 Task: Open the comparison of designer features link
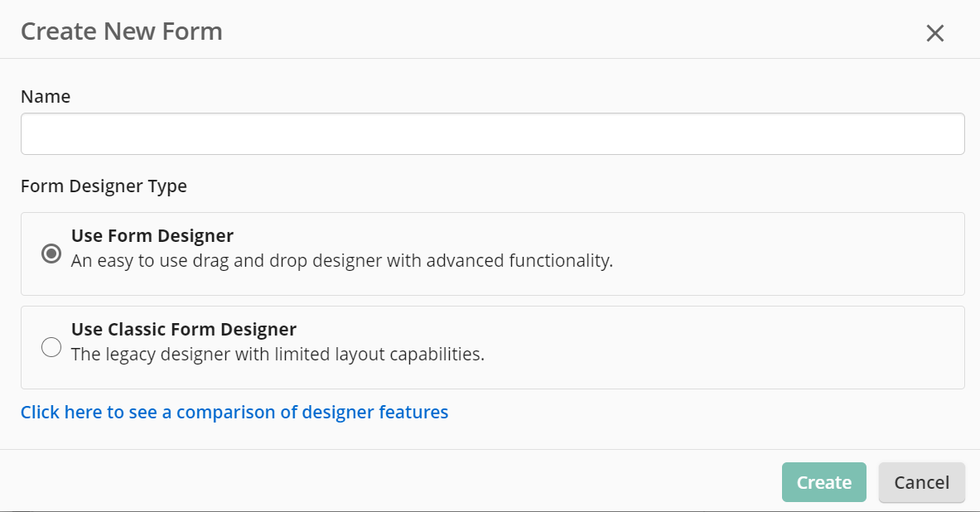(x=234, y=412)
